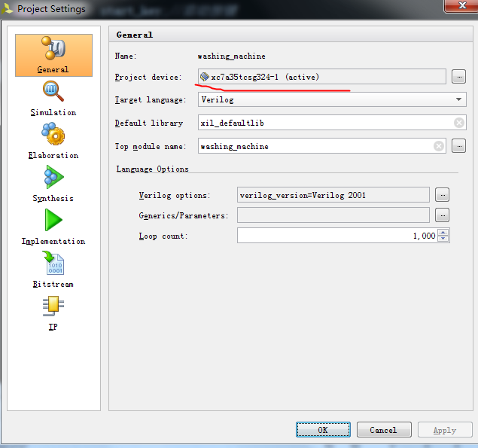478x448 pixels.
Task: Clear the Default library field
Action: point(459,123)
